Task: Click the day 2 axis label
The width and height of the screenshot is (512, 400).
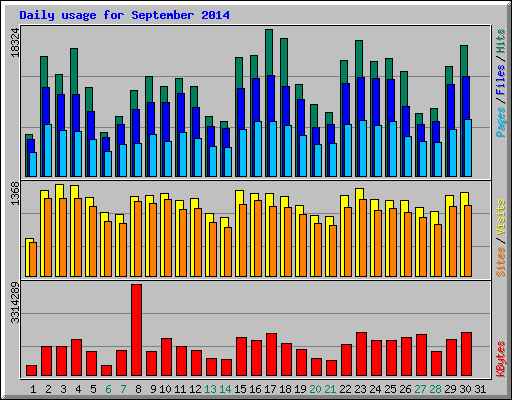Action: (48, 389)
